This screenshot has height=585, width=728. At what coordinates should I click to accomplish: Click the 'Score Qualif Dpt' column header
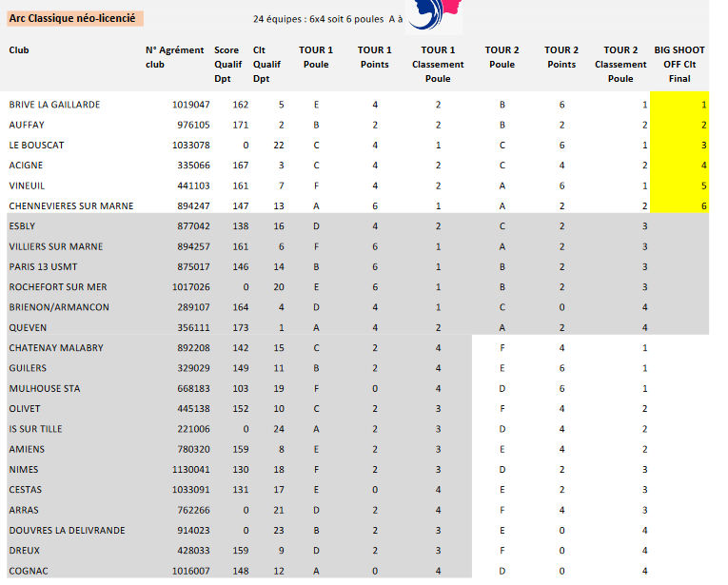pyautogui.click(x=228, y=64)
